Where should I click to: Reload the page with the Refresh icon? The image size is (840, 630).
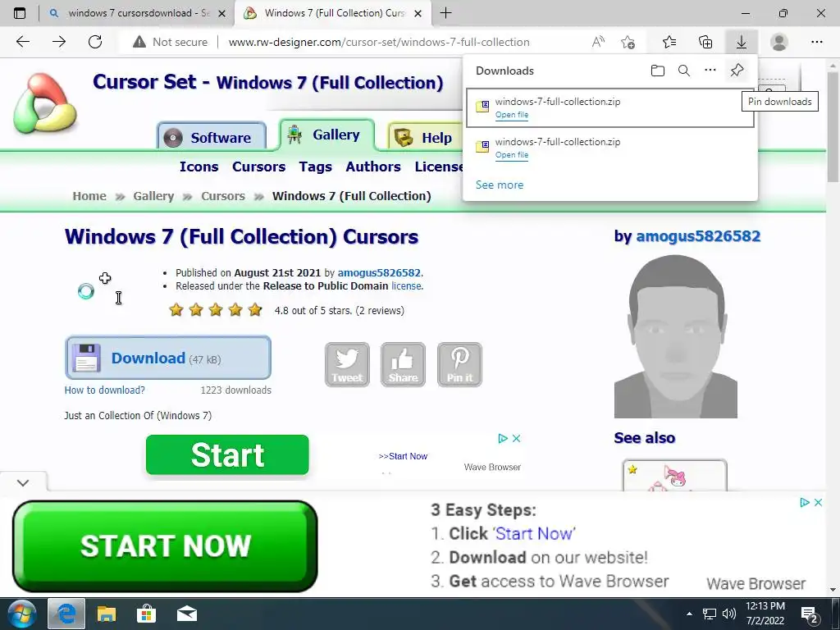coord(95,42)
